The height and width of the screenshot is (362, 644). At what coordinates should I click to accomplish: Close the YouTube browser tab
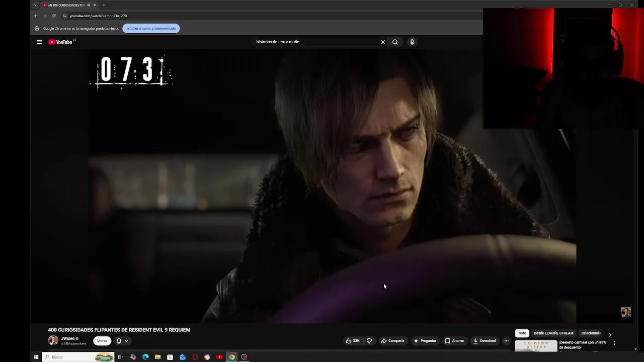pos(95,5)
